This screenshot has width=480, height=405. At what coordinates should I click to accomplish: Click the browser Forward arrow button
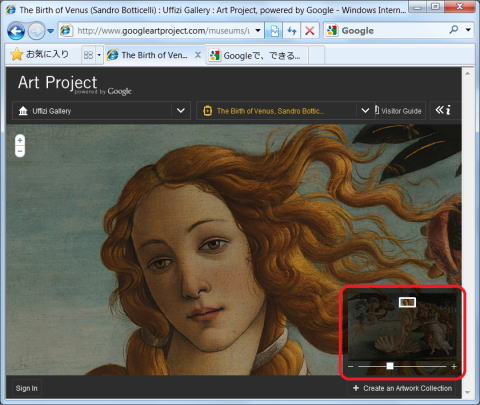(36, 31)
